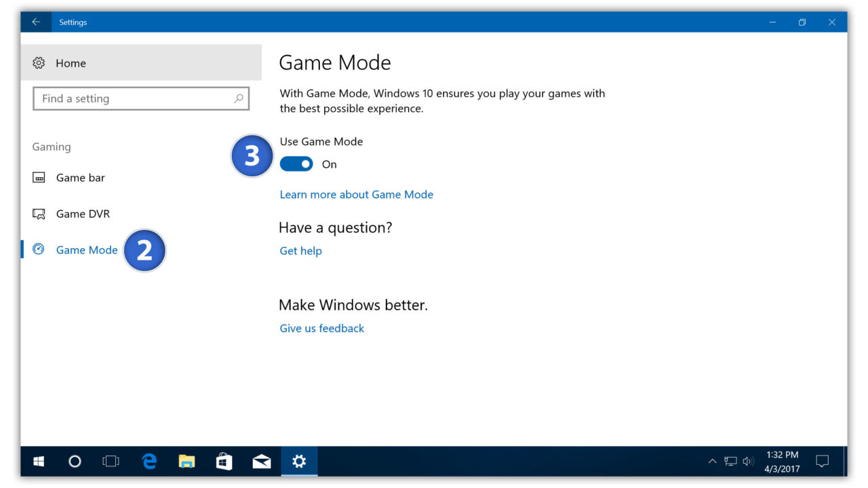Open the Game DVR settings page
This screenshot has height=488, width=868.
click(x=83, y=213)
